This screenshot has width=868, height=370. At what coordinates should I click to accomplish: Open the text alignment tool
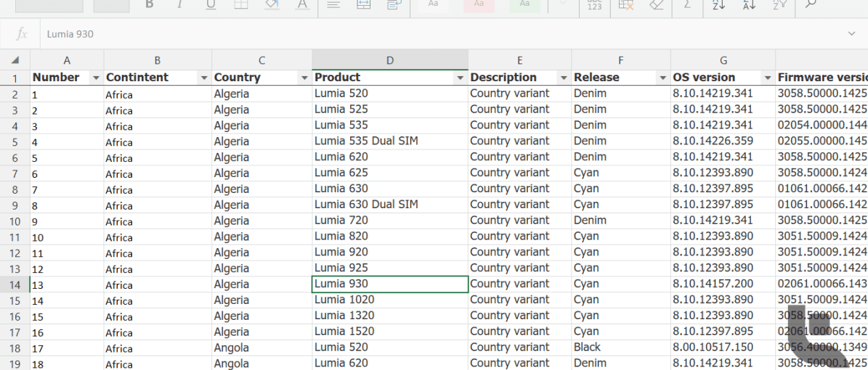[x=333, y=4]
